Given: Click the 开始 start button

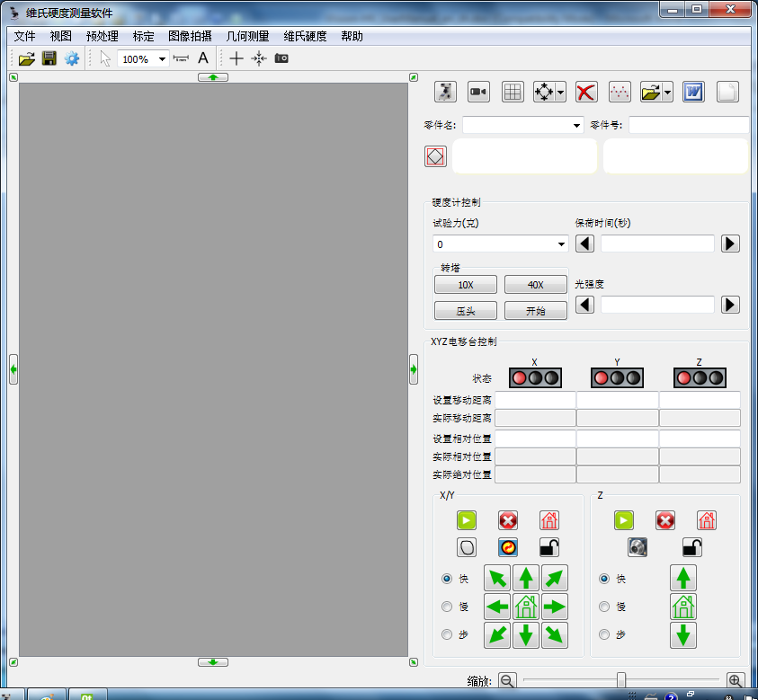Looking at the screenshot, I should [x=535, y=310].
